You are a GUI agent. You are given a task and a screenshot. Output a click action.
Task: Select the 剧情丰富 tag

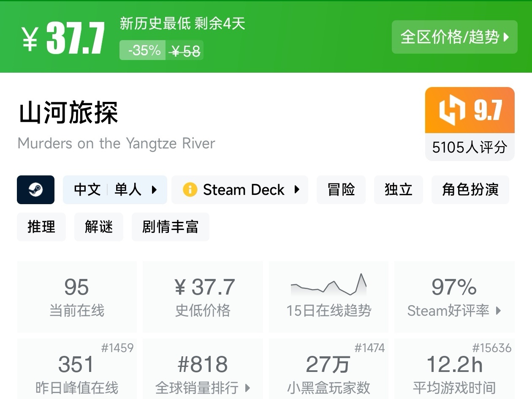coord(171,227)
